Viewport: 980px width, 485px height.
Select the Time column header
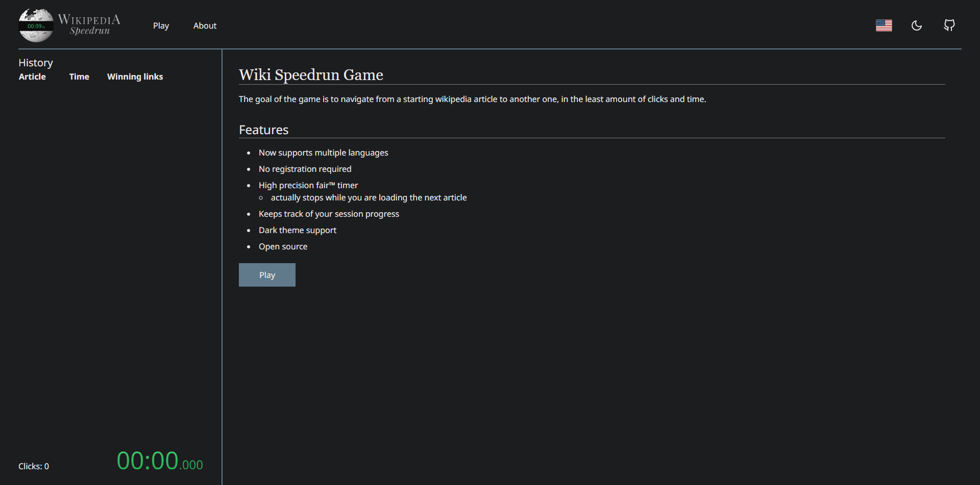pyautogui.click(x=79, y=76)
